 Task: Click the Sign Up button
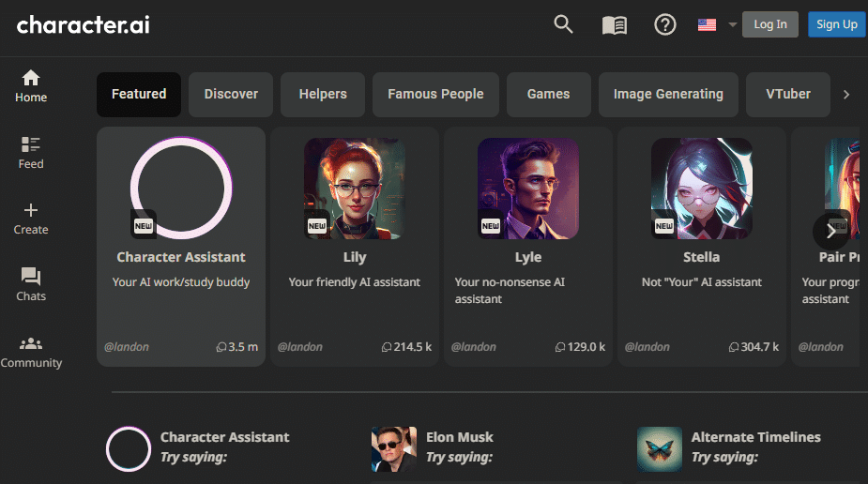pos(836,24)
